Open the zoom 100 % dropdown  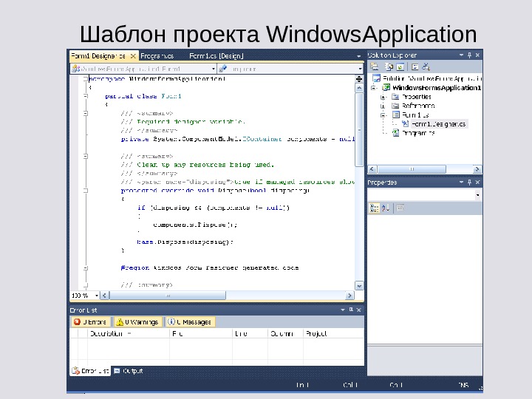(97, 296)
